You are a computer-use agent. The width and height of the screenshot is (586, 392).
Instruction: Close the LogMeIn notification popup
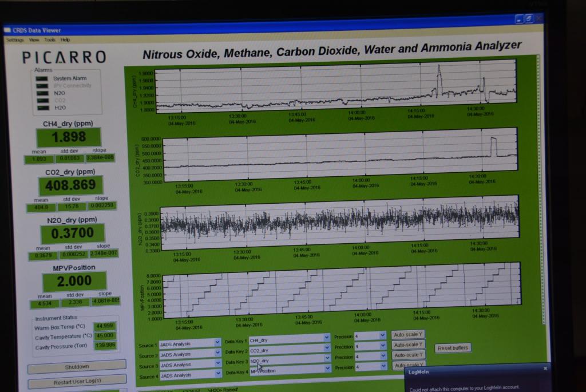545,369
